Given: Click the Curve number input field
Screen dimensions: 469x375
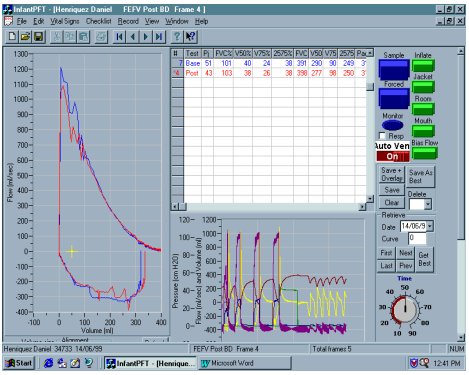Looking at the screenshot, I should tap(417, 238).
